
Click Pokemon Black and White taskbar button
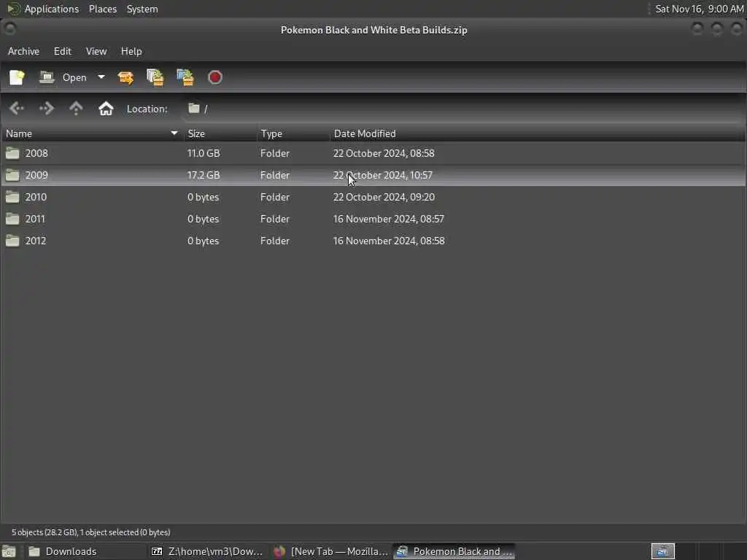click(x=454, y=551)
